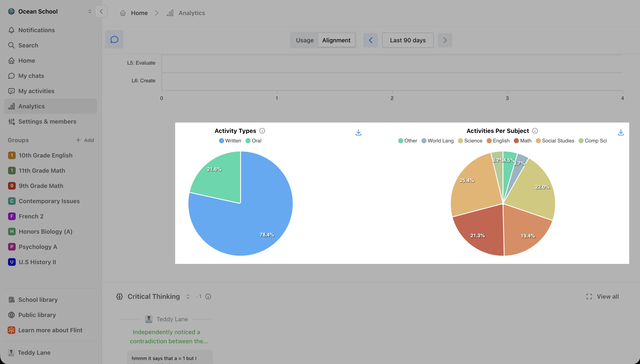Toggle the Written legend item
640x364 pixels.
point(230,141)
